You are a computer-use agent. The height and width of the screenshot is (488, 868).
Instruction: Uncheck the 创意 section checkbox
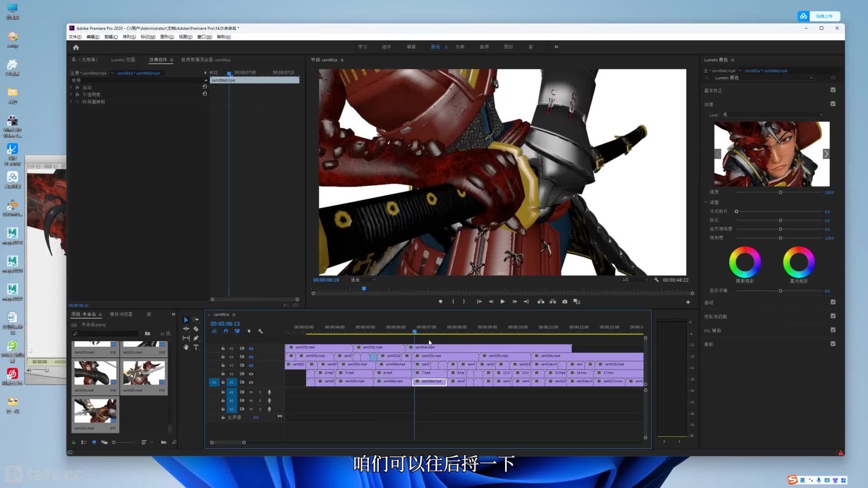coord(833,104)
